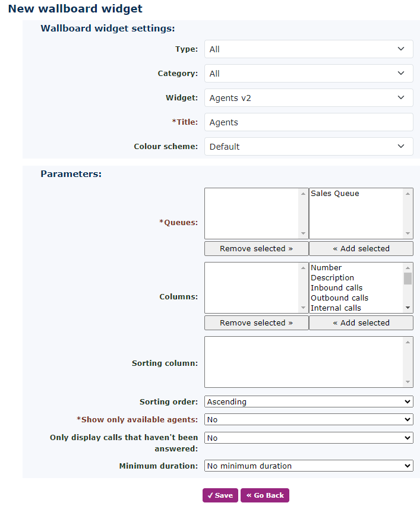Click the Title input field

pos(308,122)
